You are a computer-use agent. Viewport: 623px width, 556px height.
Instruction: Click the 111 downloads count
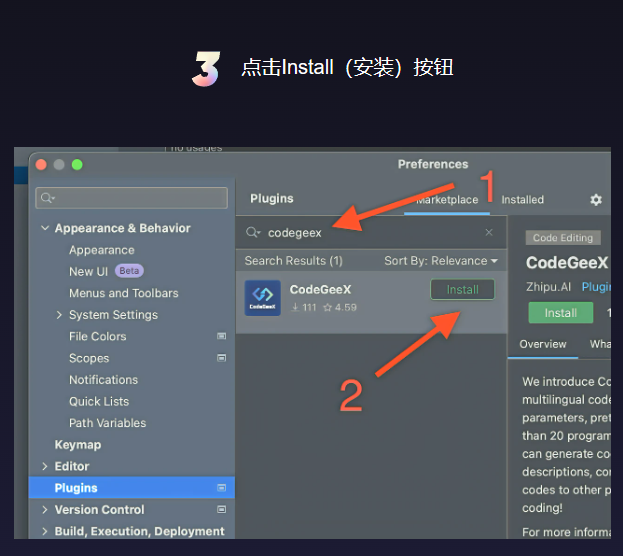304,307
